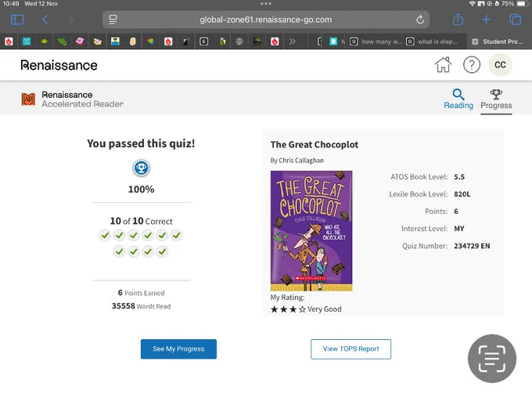Image resolution: width=532 pixels, height=394 pixels.
Task: Tap the battery status icon
Action: coord(523,4)
